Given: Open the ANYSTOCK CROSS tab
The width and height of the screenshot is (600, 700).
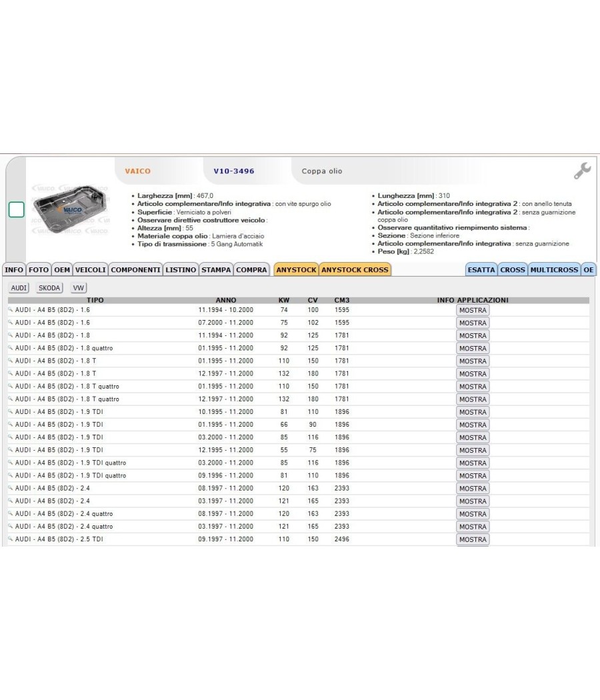Looking at the screenshot, I should [x=355, y=269].
